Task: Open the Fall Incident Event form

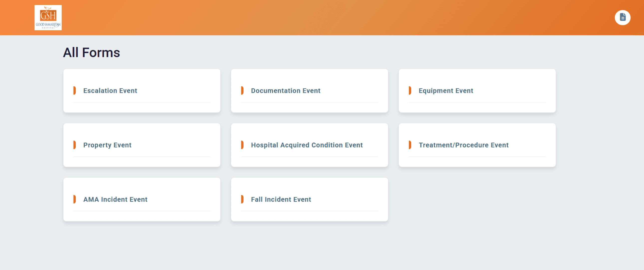Action: point(281,199)
